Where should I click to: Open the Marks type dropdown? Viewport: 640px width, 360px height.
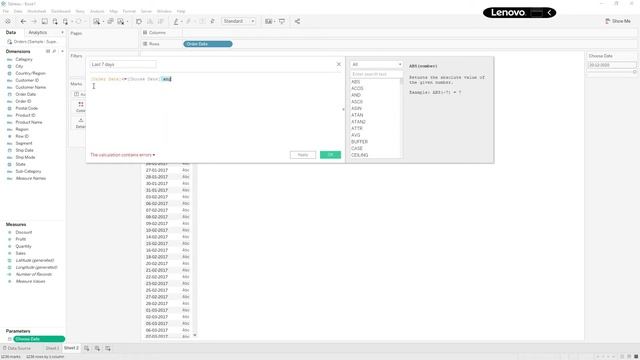pos(78,94)
